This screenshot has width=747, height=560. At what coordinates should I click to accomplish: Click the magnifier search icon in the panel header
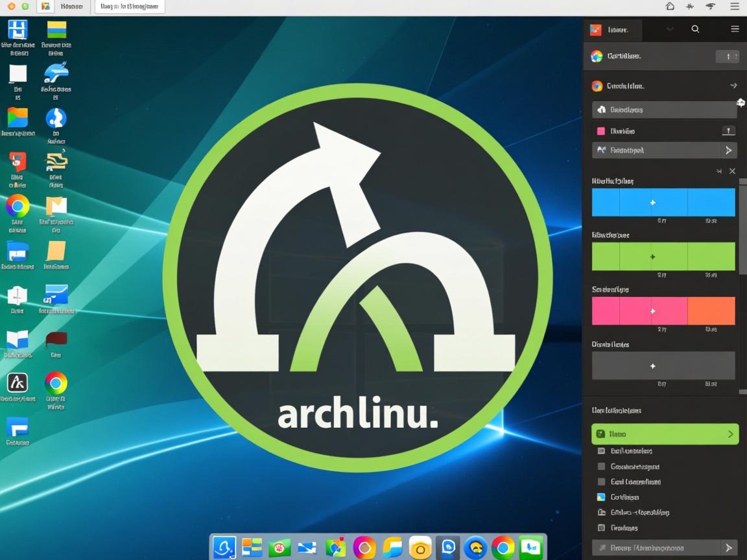pyautogui.click(x=695, y=29)
